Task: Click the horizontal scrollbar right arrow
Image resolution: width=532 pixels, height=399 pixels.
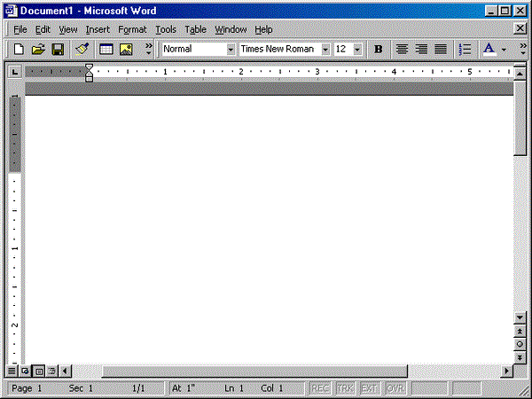Action: 507,371
